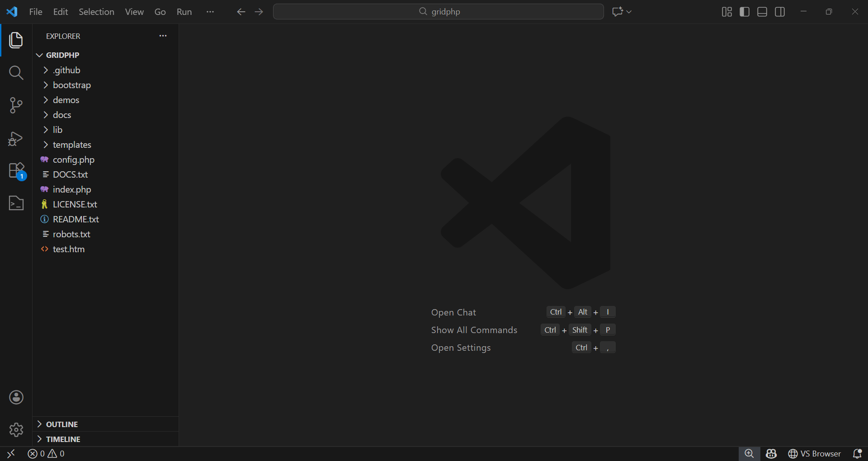Open the Run and Debug view
This screenshot has height=461, width=868.
tap(16, 138)
